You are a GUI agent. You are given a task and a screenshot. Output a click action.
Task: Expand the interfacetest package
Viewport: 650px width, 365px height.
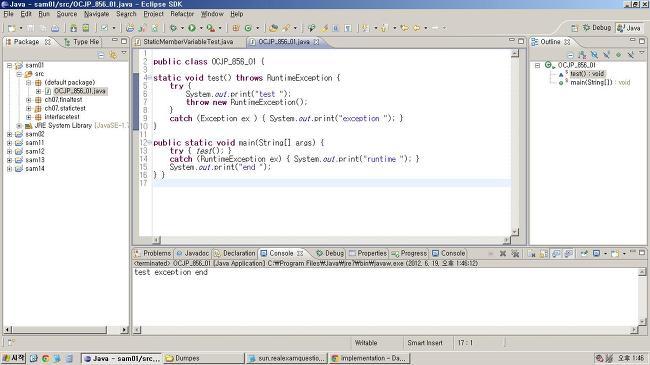(29, 117)
